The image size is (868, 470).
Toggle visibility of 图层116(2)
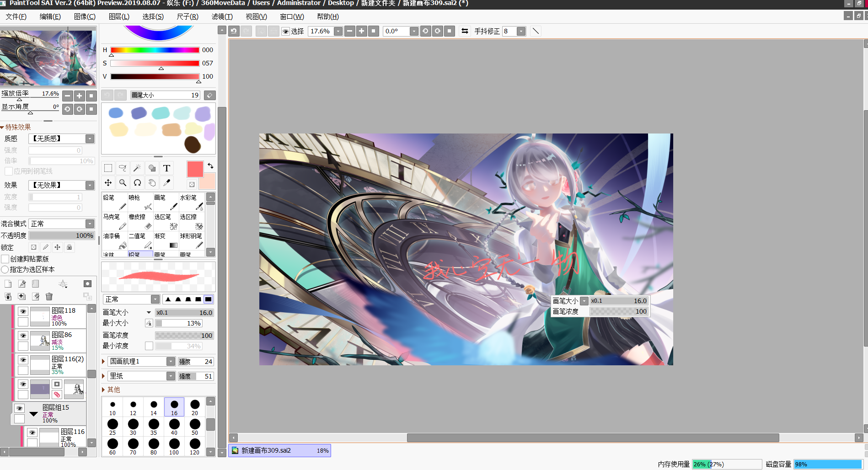(23, 360)
